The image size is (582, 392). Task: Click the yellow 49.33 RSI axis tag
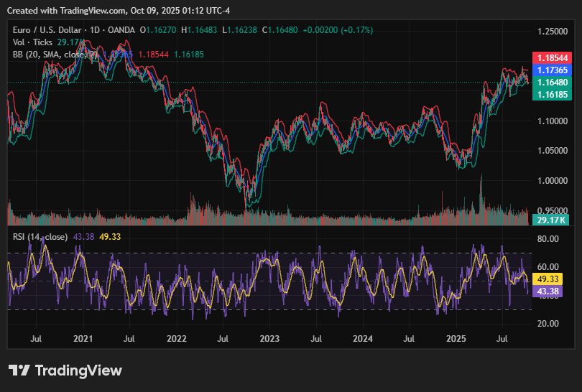548,279
